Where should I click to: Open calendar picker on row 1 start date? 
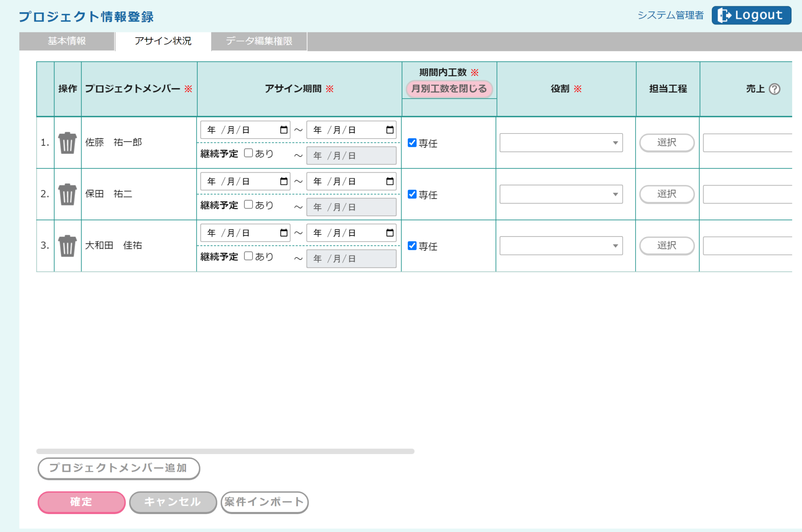[284, 130]
